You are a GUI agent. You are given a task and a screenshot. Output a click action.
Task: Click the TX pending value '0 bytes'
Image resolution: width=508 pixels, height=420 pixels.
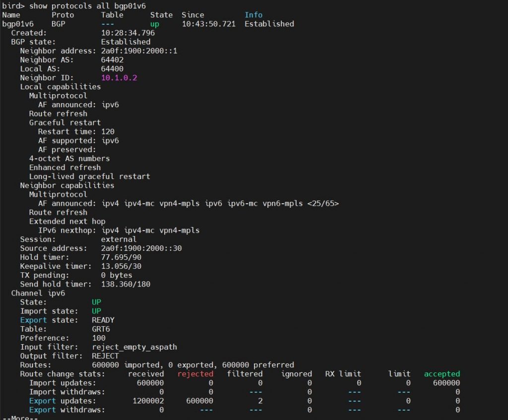pos(116,275)
